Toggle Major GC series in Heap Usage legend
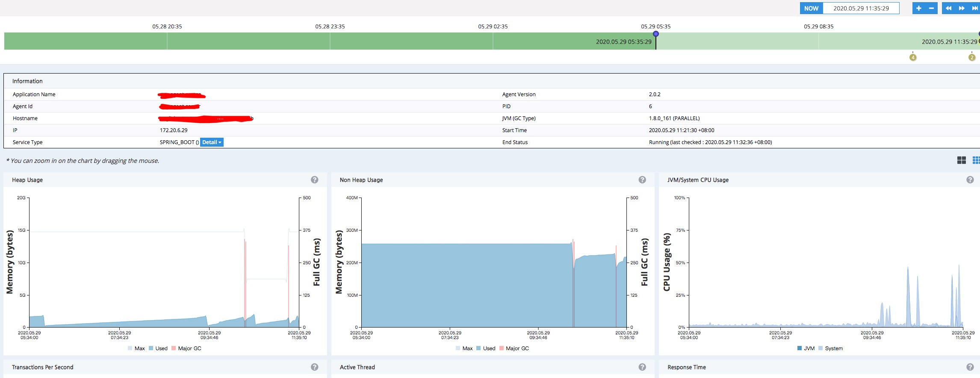This screenshot has width=980, height=378. coord(186,348)
